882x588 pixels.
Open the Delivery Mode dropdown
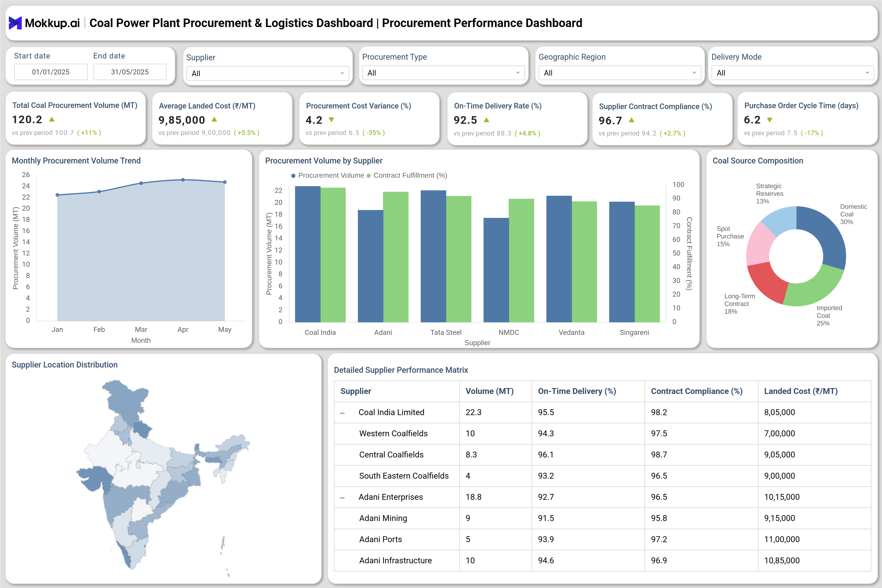(x=793, y=73)
